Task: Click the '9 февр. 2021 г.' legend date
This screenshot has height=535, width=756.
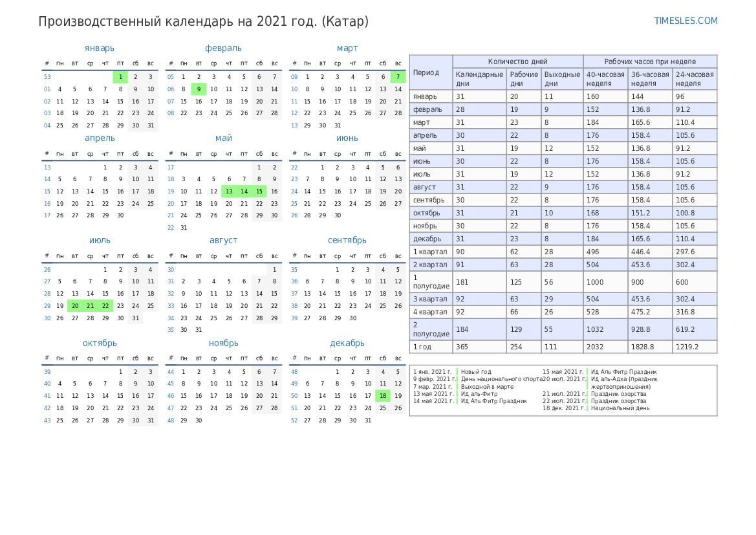Action: [x=434, y=379]
